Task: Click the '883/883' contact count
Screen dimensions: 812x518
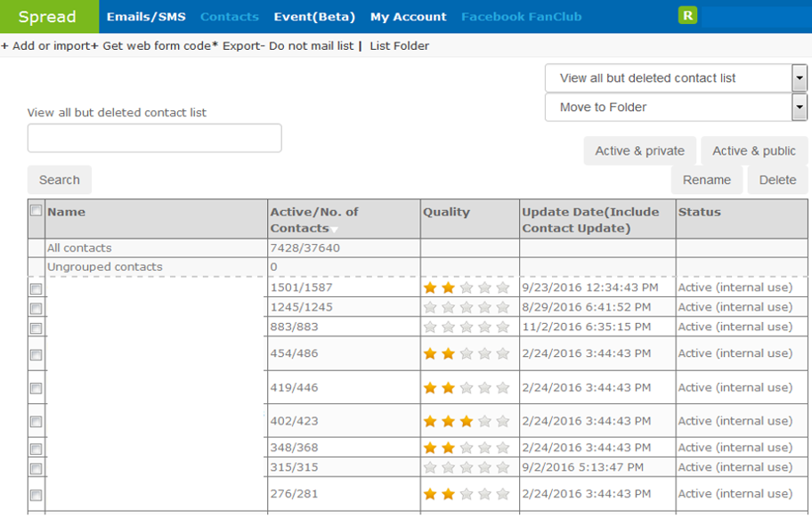Action: (x=294, y=327)
